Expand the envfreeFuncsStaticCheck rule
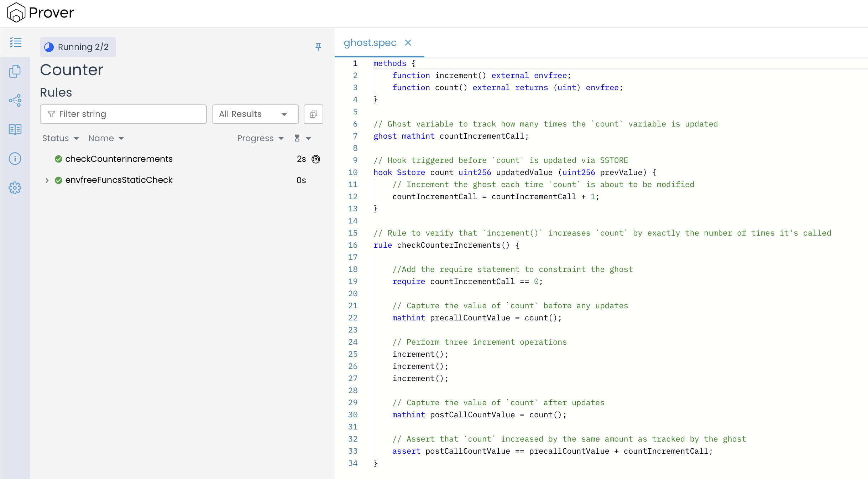The height and width of the screenshot is (479, 868). (x=47, y=180)
